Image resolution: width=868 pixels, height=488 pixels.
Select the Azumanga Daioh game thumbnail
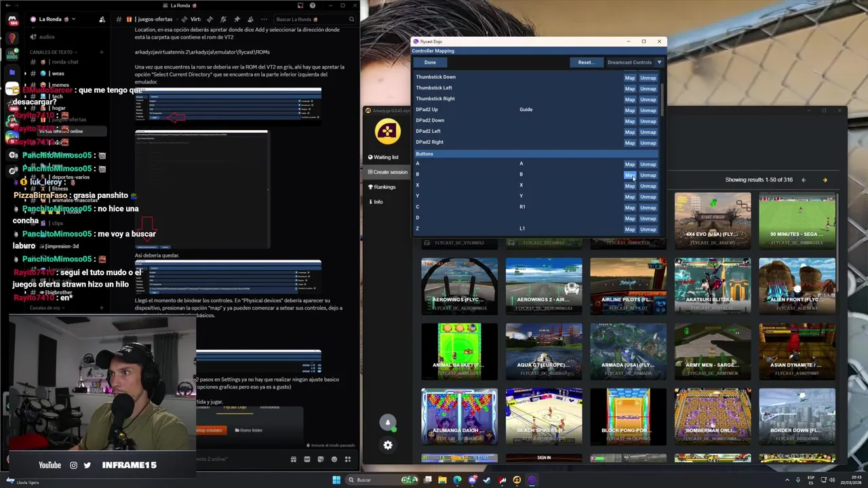coord(459,415)
